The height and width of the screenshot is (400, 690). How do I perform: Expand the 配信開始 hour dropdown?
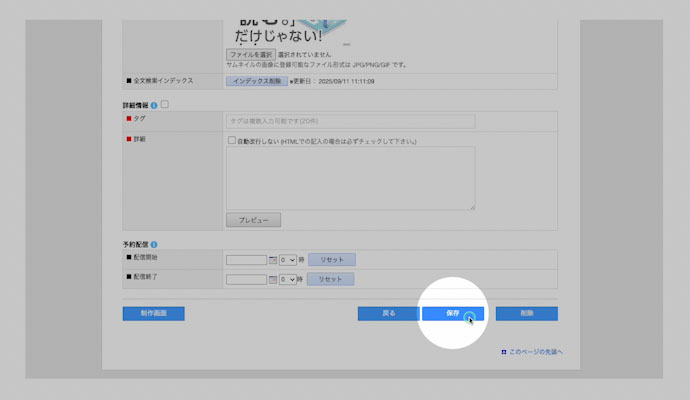click(288, 260)
